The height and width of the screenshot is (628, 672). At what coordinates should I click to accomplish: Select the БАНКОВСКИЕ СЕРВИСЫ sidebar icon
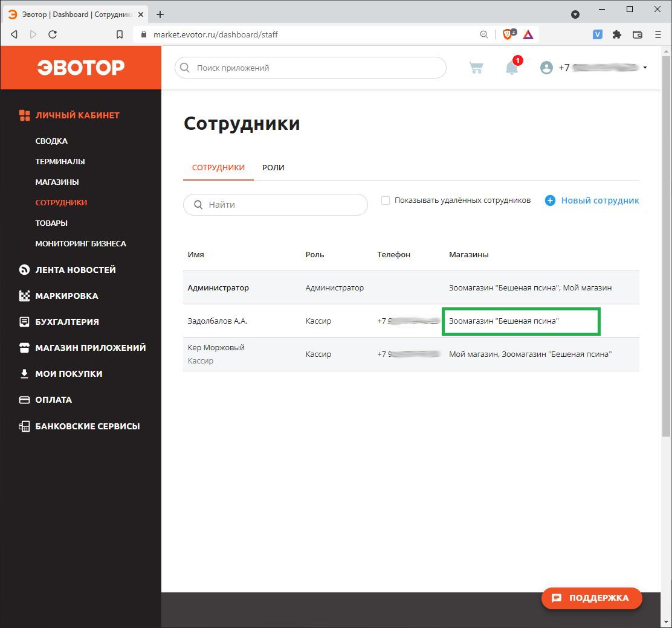(24, 426)
